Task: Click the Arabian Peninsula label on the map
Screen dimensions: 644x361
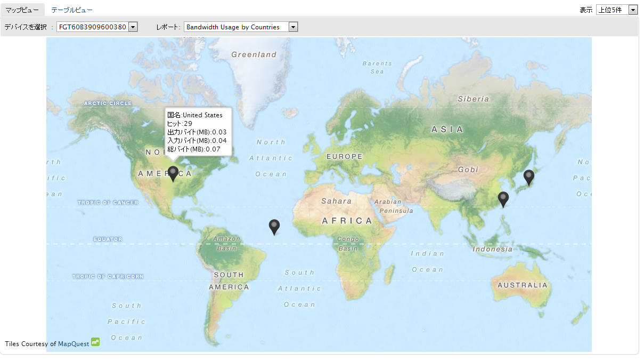Action: point(394,206)
